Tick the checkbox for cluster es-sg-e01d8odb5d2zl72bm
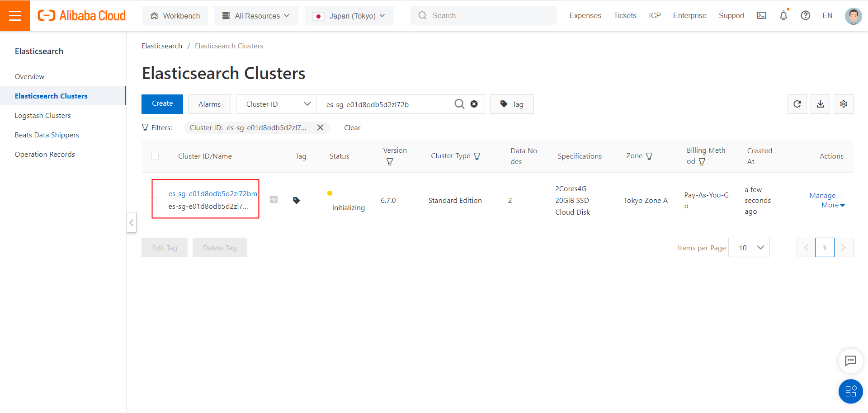Image resolution: width=868 pixels, height=413 pixels. [x=153, y=200]
